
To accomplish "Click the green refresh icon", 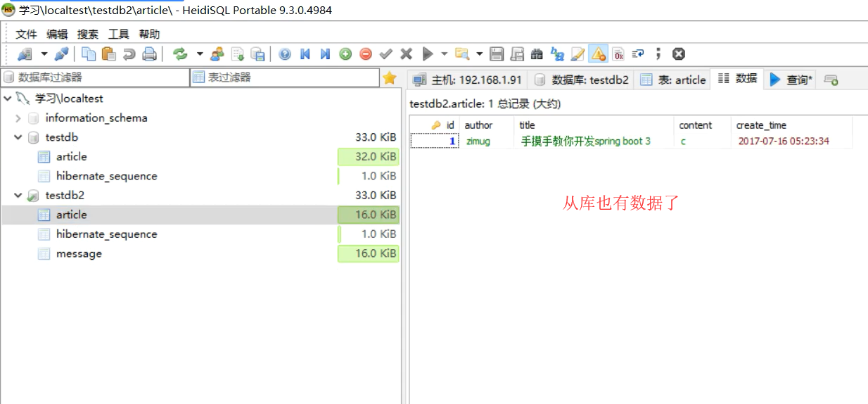I will [x=180, y=54].
